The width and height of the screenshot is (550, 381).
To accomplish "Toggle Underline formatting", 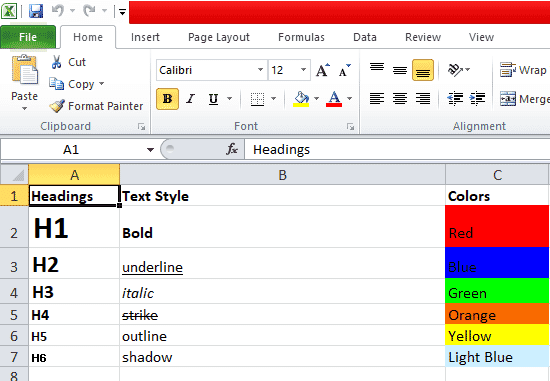I will point(213,99).
